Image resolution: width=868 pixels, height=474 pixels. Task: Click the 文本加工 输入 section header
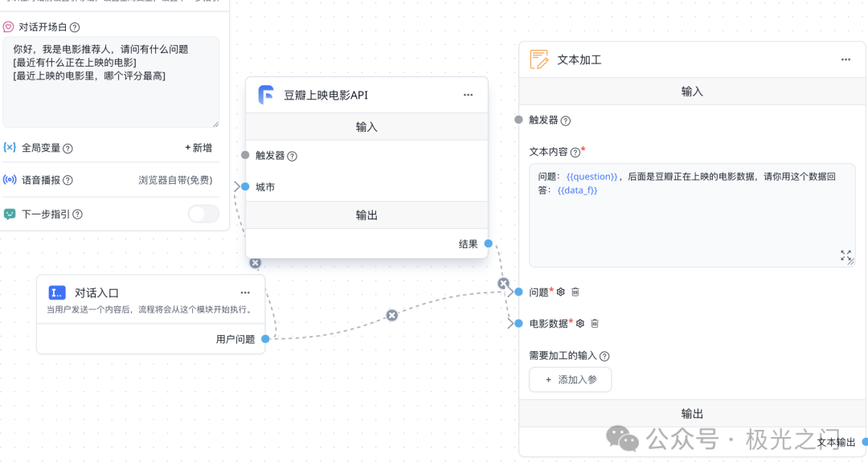692,92
